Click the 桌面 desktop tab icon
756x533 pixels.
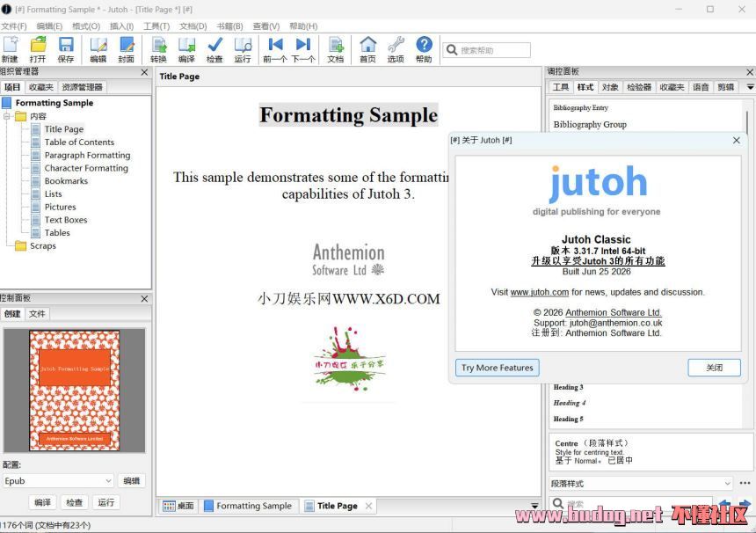click(x=178, y=506)
